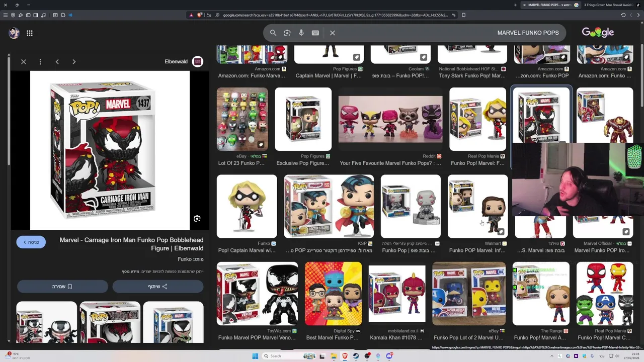Start voice search with microphone icon
Screen dimensions: 644x362
(x=301, y=33)
